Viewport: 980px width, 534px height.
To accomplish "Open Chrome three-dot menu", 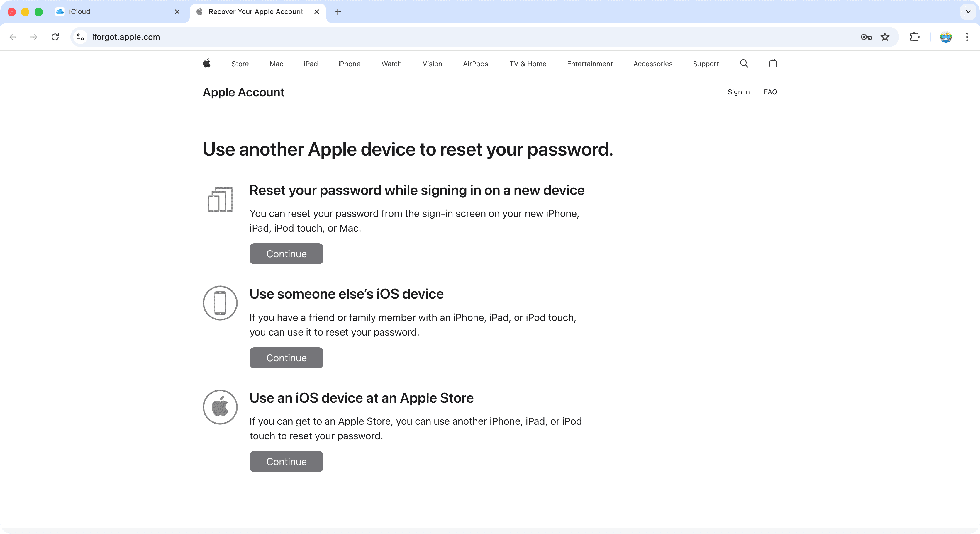I will tap(967, 37).
